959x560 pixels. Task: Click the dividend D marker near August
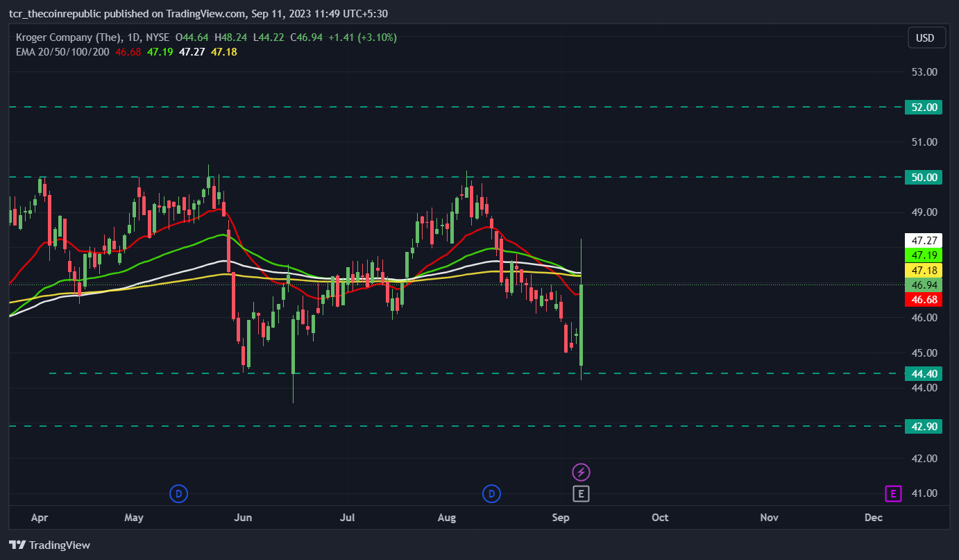tap(492, 494)
